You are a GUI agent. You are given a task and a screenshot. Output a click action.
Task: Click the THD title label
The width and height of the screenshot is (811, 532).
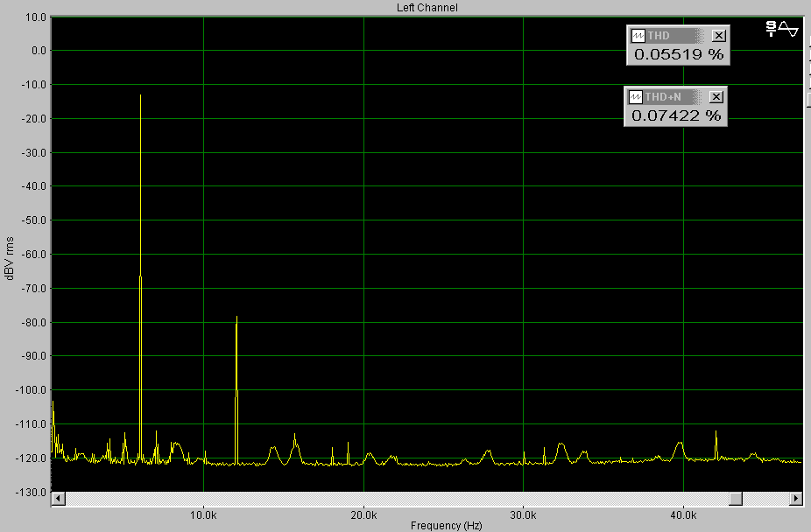pos(659,36)
